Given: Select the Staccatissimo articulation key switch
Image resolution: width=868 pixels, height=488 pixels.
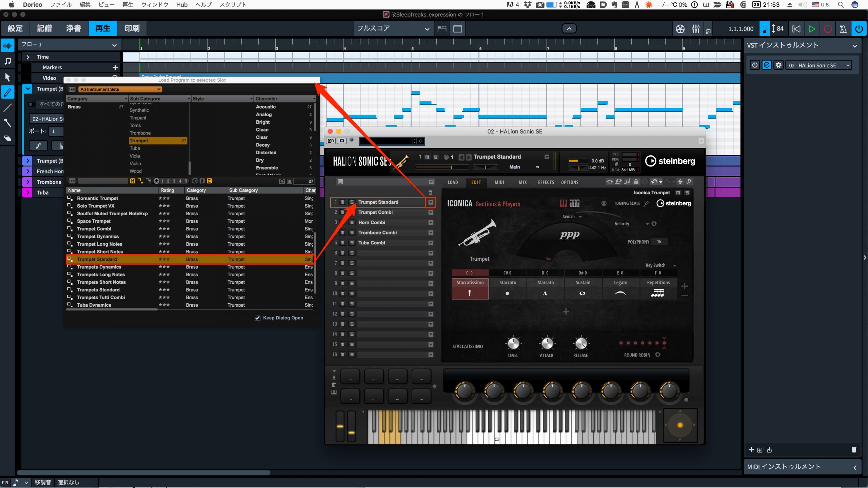Looking at the screenshot, I should (x=470, y=288).
